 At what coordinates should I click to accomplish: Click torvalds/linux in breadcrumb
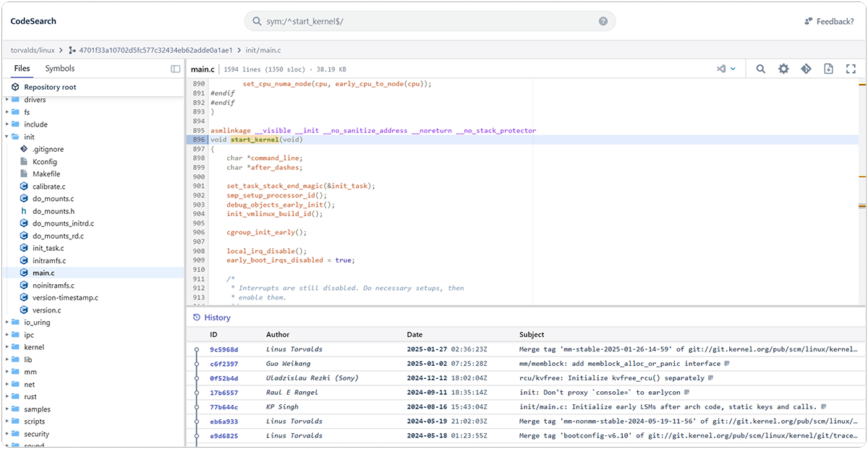coord(32,50)
